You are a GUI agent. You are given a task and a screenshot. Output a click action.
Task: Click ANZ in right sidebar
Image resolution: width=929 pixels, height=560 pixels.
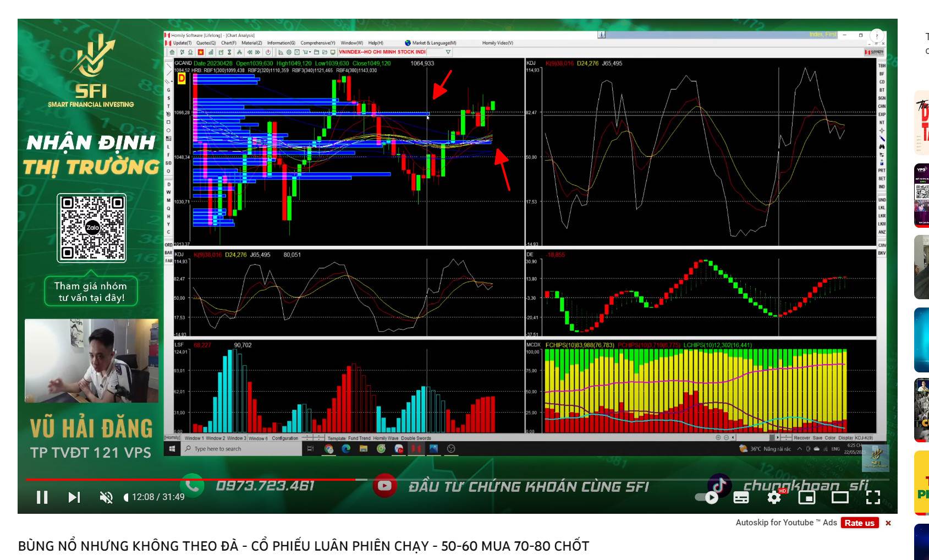[882, 232]
